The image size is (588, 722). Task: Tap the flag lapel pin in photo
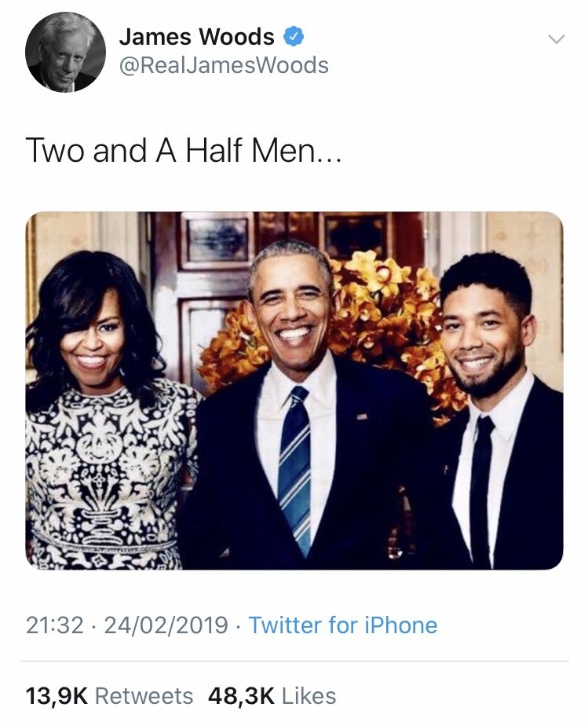click(x=361, y=415)
